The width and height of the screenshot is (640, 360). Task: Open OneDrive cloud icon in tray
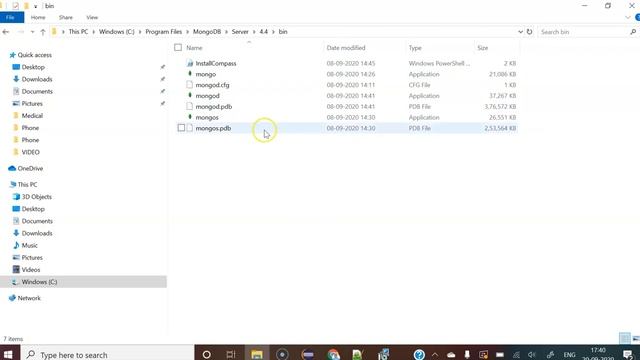[451, 355]
